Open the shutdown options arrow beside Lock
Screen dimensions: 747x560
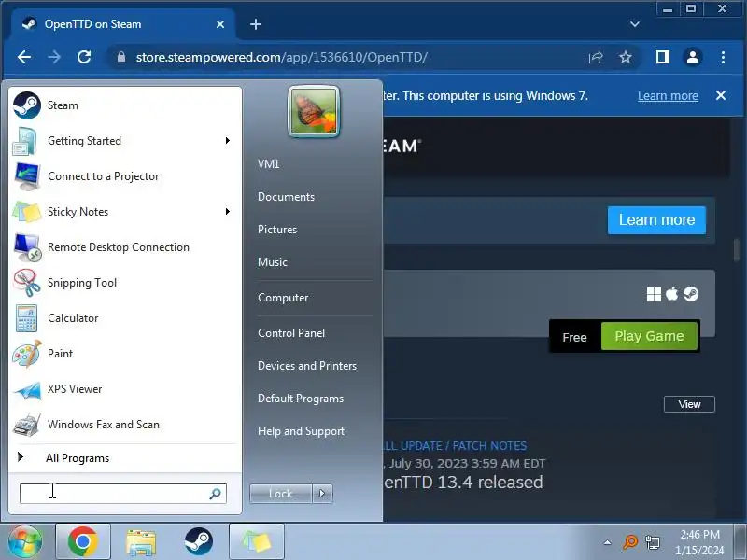click(322, 494)
